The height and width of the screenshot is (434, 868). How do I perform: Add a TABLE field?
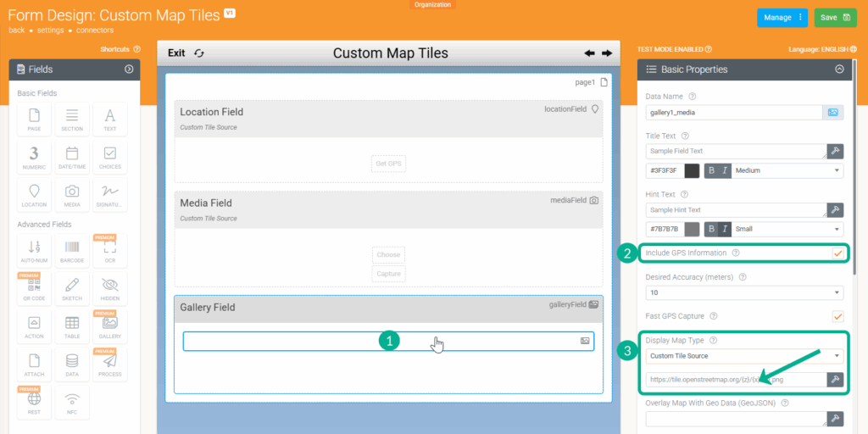point(72,326)
